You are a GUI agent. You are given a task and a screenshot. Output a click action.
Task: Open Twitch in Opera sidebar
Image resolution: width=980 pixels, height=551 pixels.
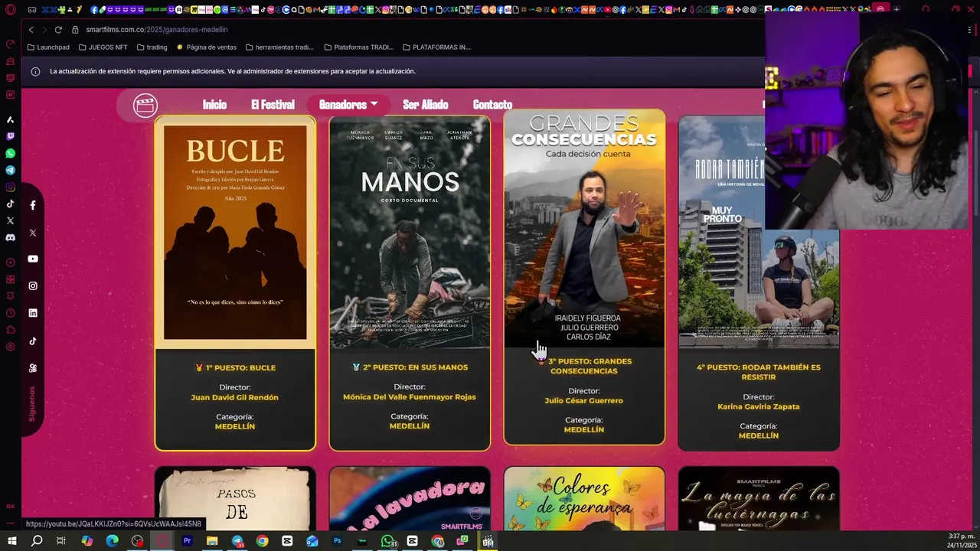tap(10, 136)
